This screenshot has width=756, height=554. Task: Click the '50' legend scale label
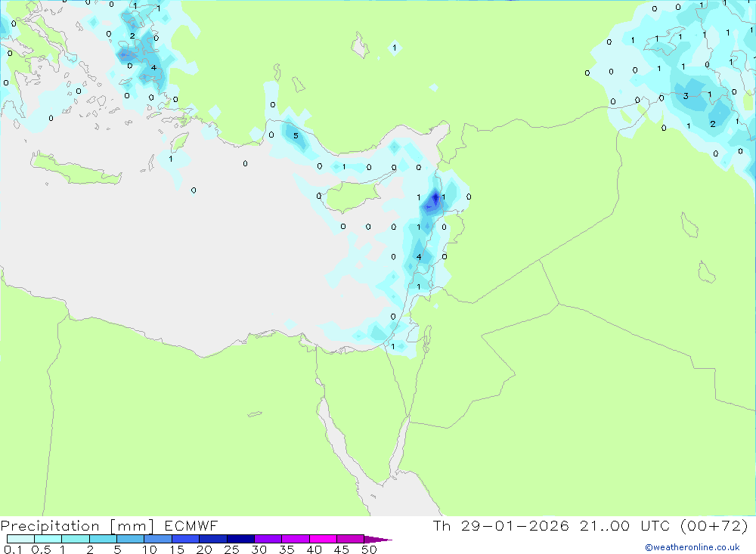pyautogui.click(x=369, y=549)
